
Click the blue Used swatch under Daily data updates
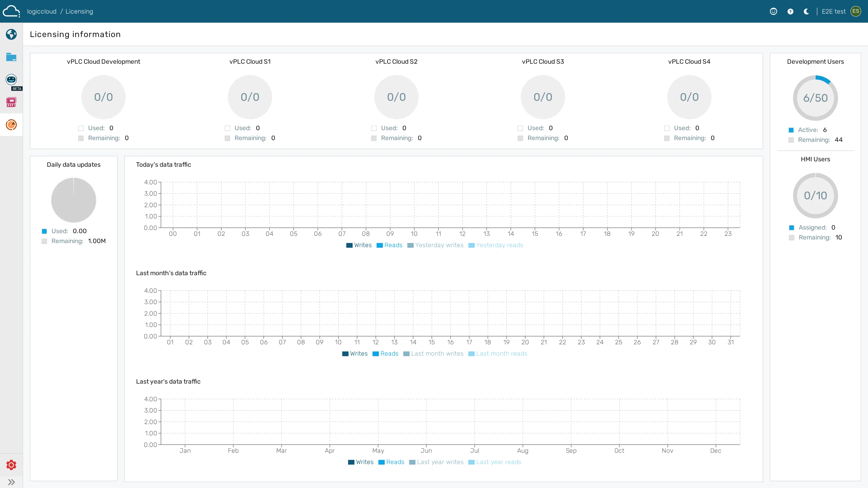[44, 231]
